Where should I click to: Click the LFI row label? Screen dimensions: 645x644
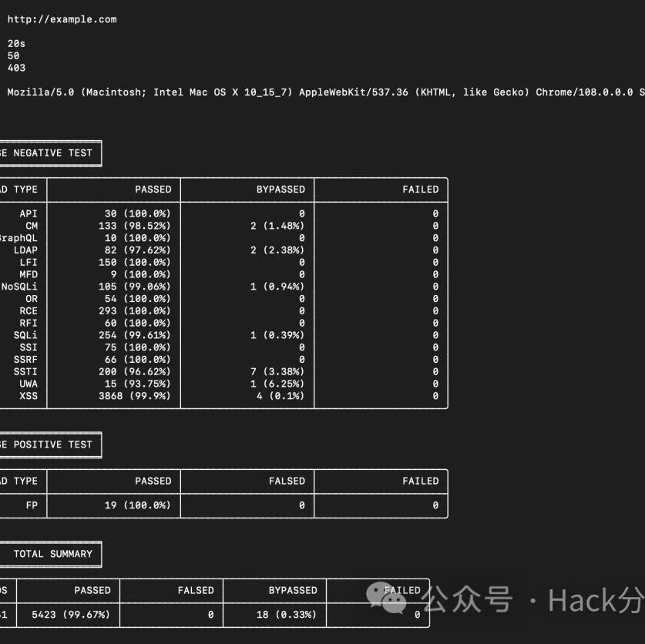point(29,263)
